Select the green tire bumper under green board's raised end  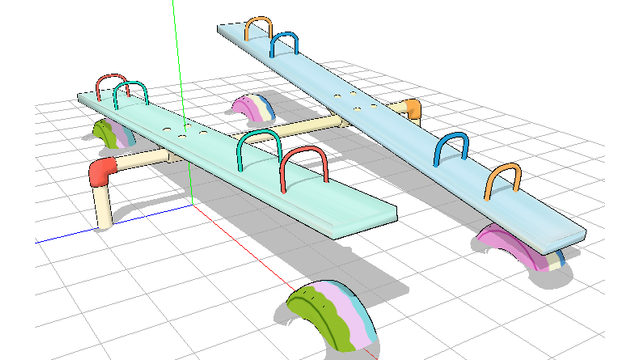coord(114,133)
